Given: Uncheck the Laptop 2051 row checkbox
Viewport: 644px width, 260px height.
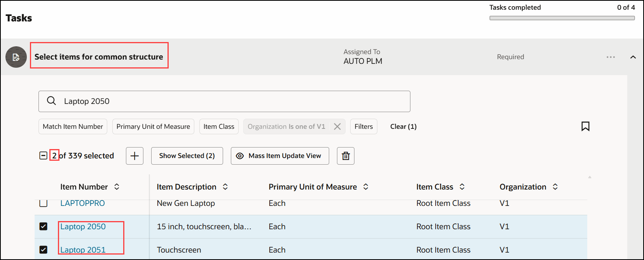Looking at the screenshot, I should (44, 249).
